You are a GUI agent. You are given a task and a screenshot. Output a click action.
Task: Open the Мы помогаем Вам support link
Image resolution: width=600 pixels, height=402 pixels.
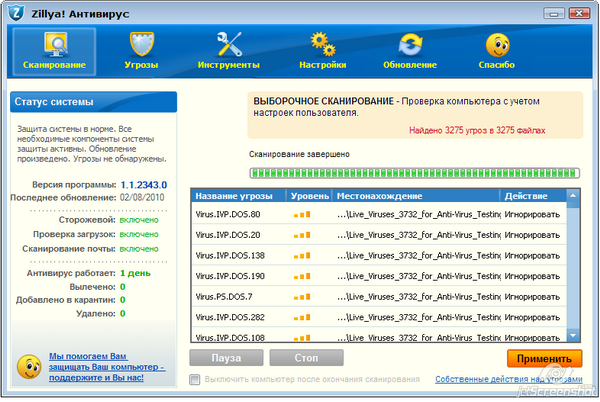107,367
